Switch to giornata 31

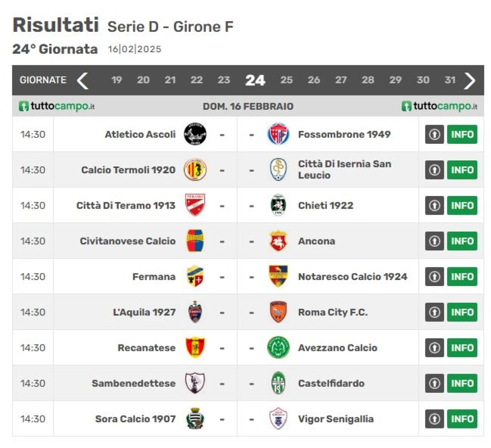click(x=450, y=80)
